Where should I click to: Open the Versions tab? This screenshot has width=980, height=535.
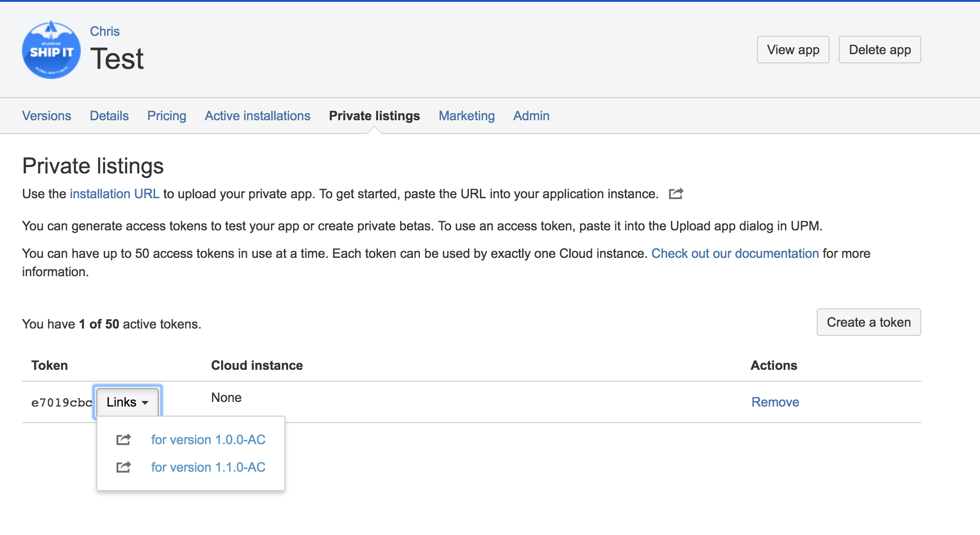[x=46, y=116]
